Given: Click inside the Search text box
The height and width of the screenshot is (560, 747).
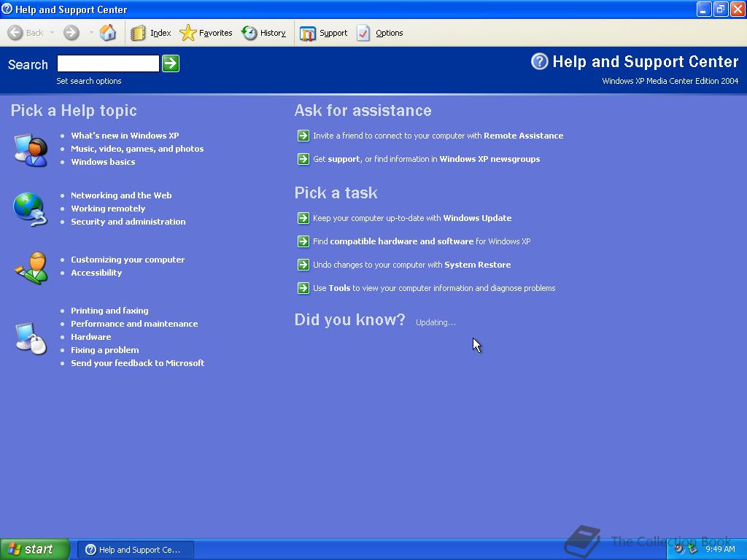Looking at the screenshot, I should click(108, 63).
